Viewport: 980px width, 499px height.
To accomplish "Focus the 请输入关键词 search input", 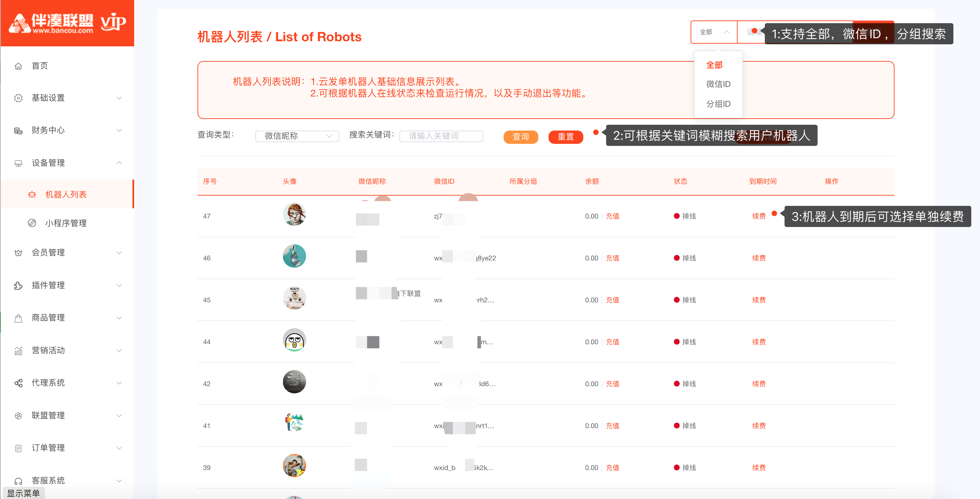I will (441, 136).
